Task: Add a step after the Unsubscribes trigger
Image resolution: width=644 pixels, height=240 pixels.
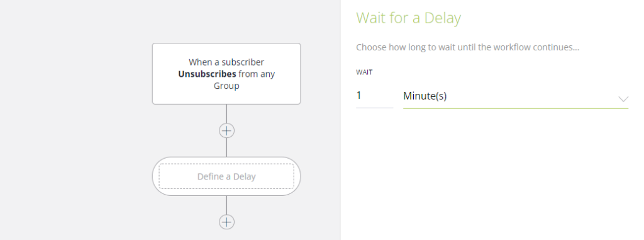Action: tap(226, 131)
